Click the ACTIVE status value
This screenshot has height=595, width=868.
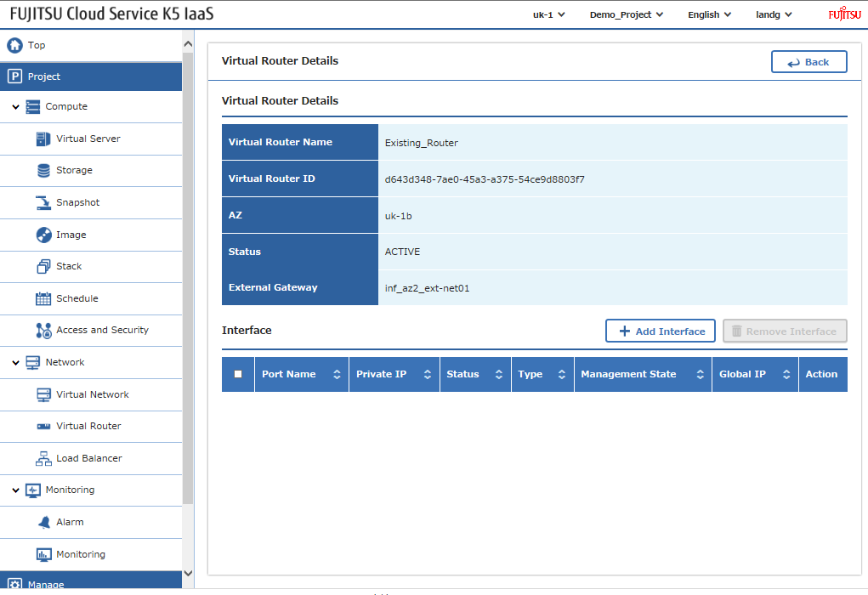coord(402,252)
